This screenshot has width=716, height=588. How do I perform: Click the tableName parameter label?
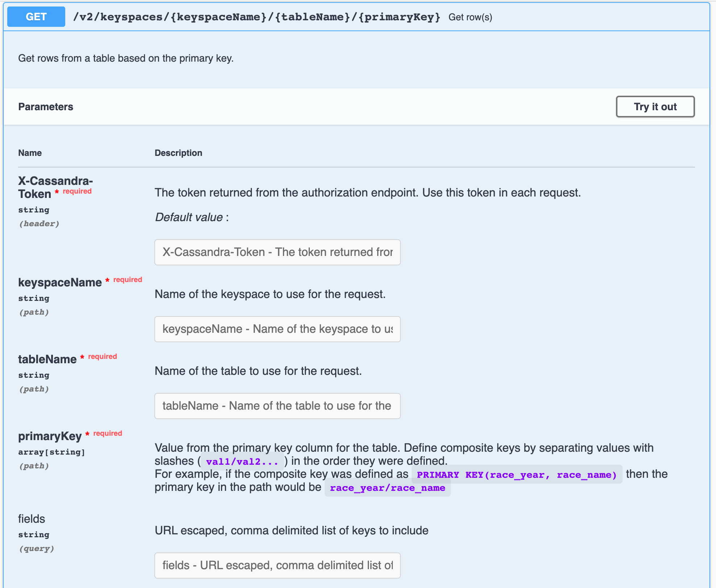(48, 359)
